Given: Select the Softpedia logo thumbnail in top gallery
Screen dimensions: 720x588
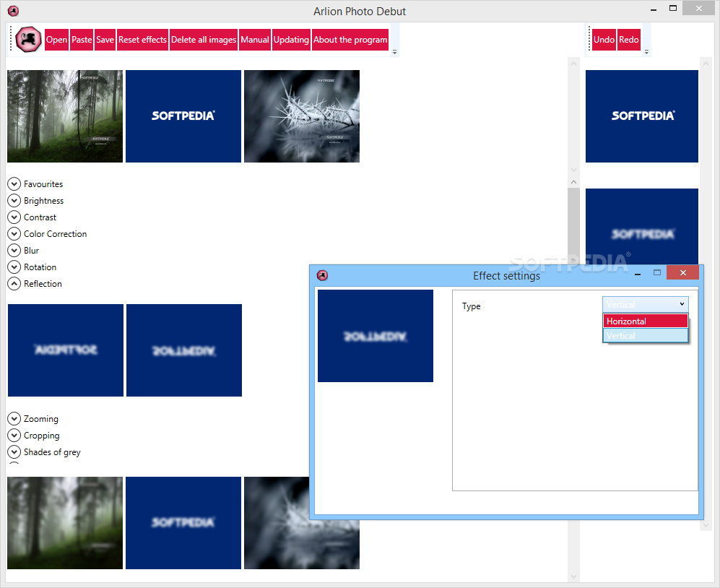Looking at the screenshot, I should [x=183, y=116].
